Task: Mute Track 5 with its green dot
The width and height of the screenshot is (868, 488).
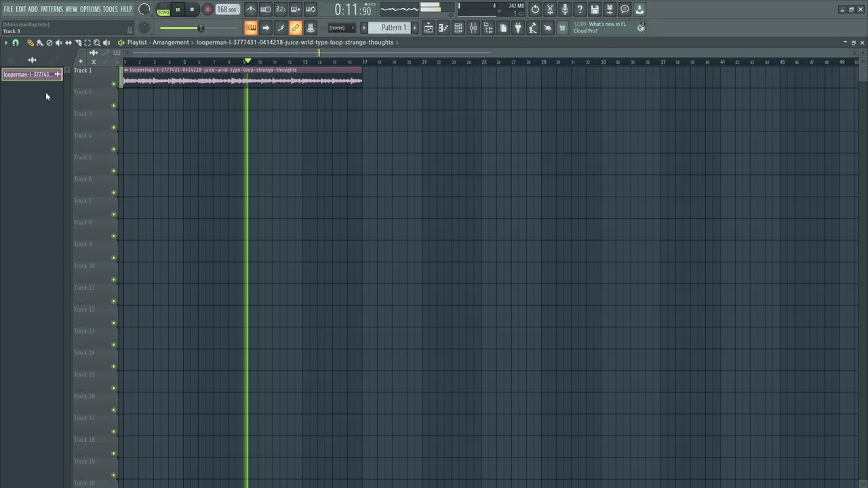Action: 113,171
